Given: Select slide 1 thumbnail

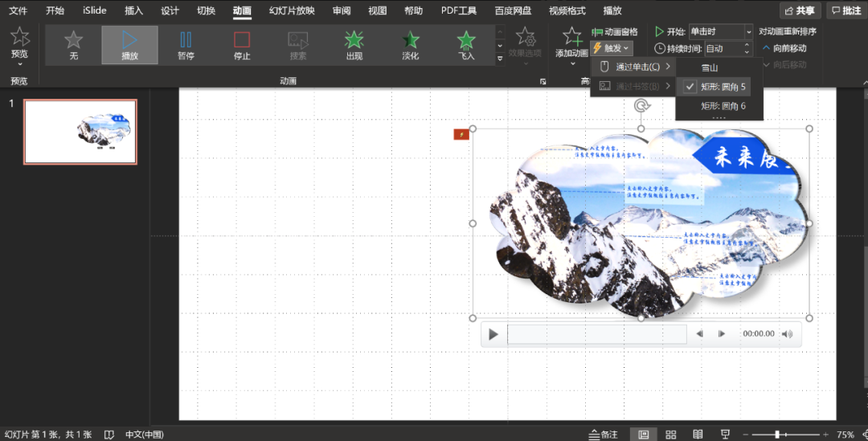Looking at the screenshot, I should click(x=80, y=132).
